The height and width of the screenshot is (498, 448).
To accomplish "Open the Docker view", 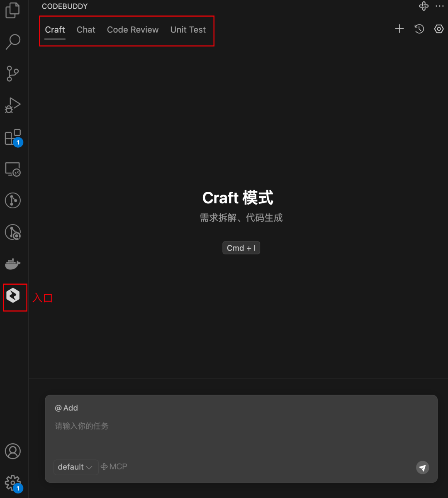I will tap(13, 264).
